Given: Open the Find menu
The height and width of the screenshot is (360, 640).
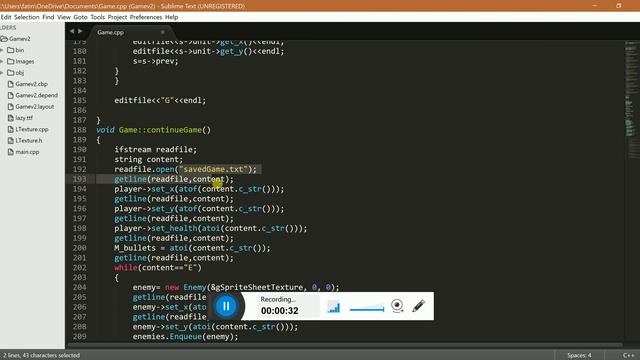Looking at the screenshot, I should [48, 17].
